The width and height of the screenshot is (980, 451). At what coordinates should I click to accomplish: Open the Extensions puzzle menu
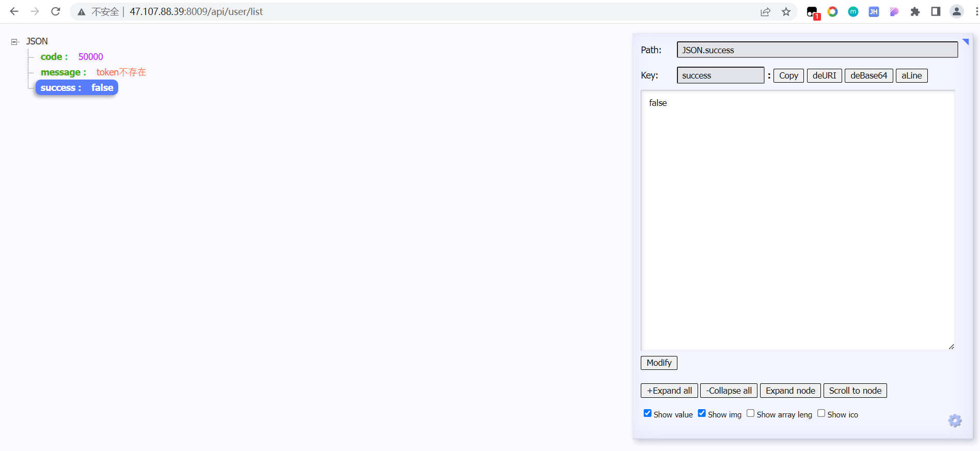click(915, 11)
